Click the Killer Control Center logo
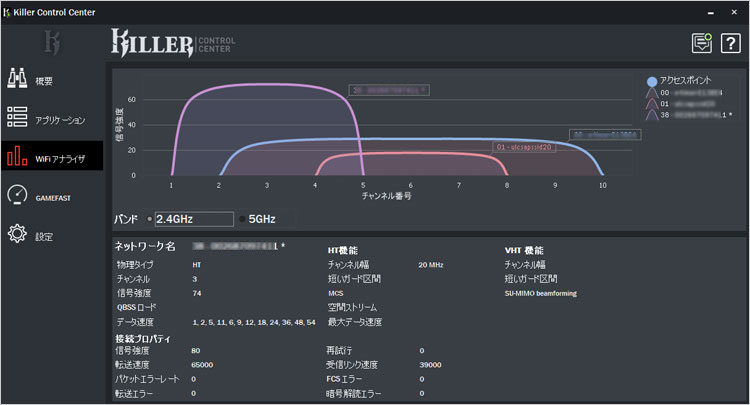The height and width of the screenshot is (405, 750). pyautogui.click(x=173, y=43)
